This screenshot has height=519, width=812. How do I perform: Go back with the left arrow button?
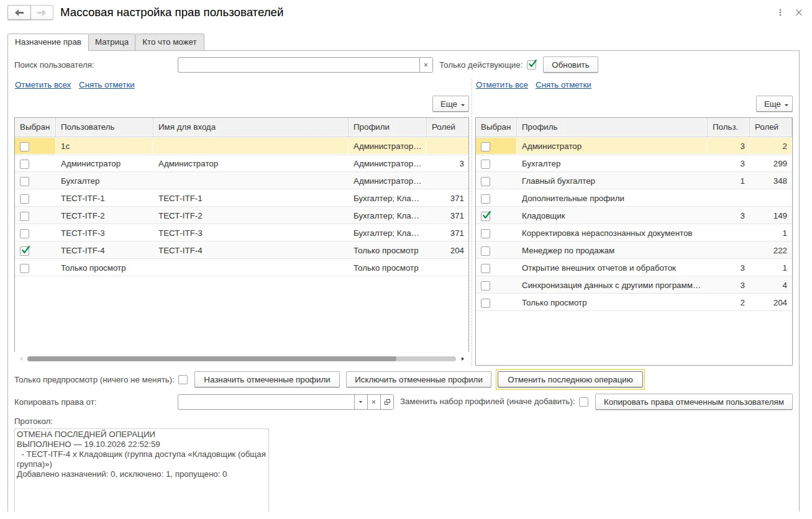click(x=19, y=12)
